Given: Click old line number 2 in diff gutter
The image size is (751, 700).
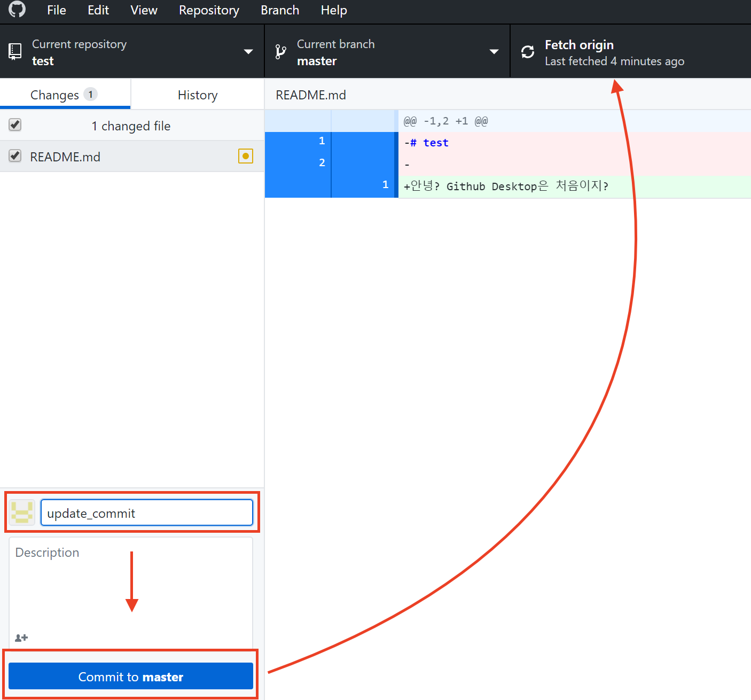Looking at the screenshot, I should (322, 162).
